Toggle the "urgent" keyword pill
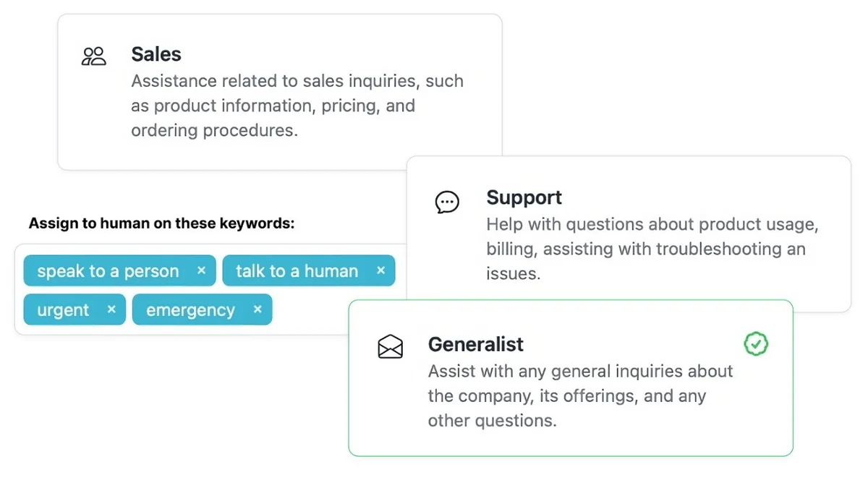The height and width of the screenshot is (488, 868). [x=65, y=309]
